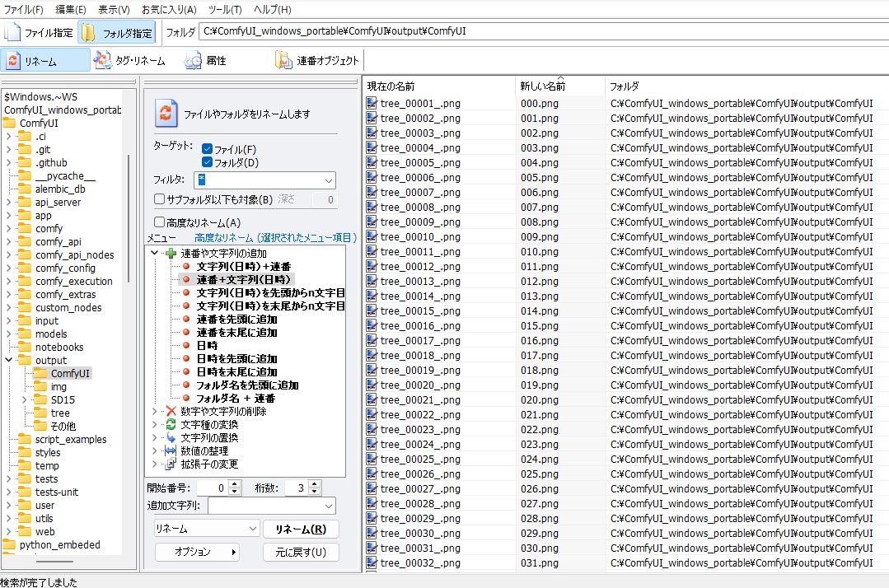Increase the start number (開始番号) spinner
Viewport: 889px width, 588px height.
(236, 485)
